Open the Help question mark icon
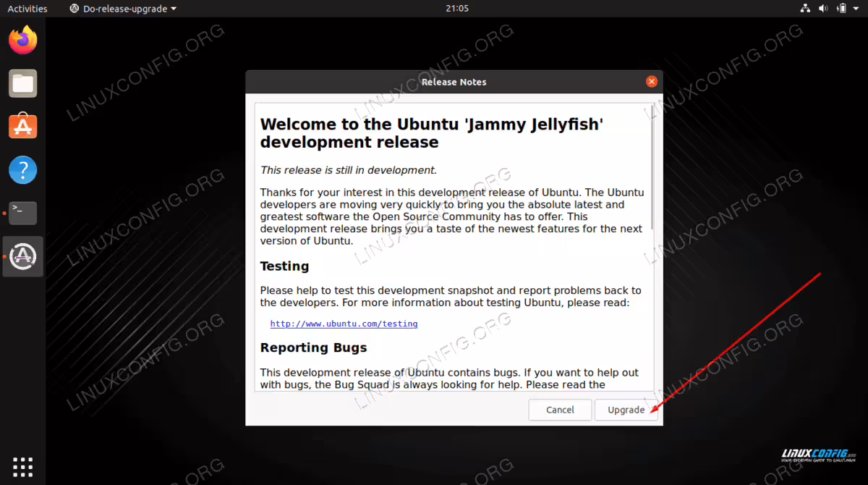This screenshot has width=868, height=485. coord(23,170)
